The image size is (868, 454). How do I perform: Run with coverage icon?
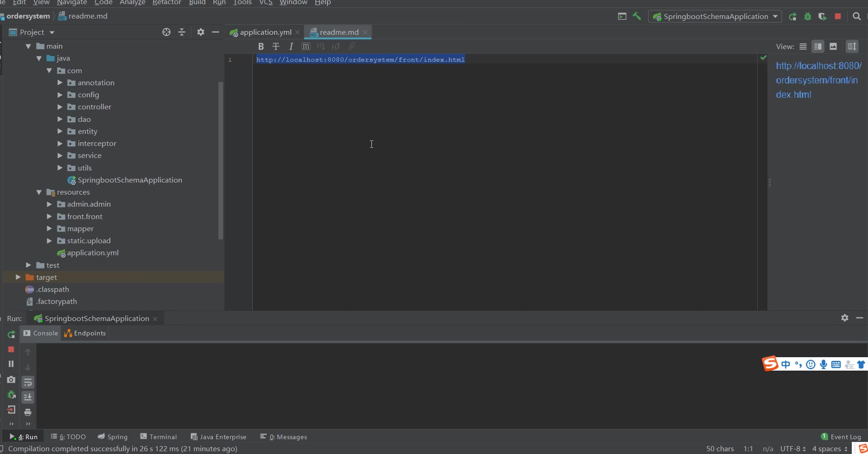823,17
